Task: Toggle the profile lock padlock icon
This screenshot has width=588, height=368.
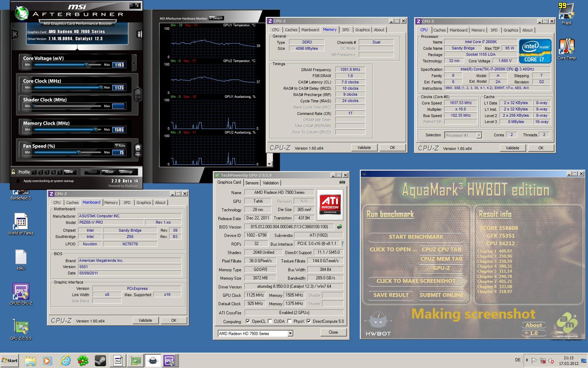Action: coord(13,172)
